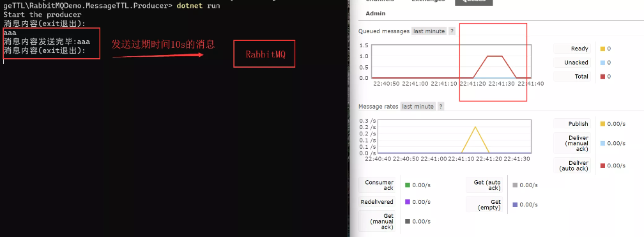Click 'dotnet run' command in terminal
The image size is (644, 237).
tap(198, 6)
